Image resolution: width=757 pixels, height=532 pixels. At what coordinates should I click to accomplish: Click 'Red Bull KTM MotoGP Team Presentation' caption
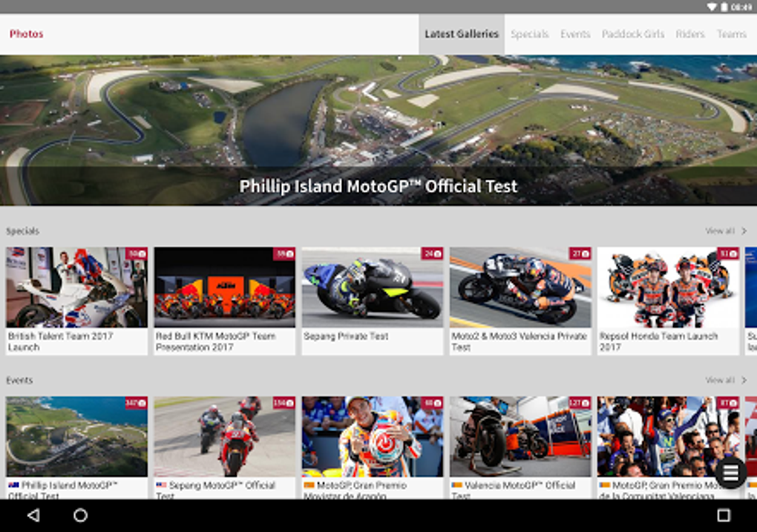215,341
